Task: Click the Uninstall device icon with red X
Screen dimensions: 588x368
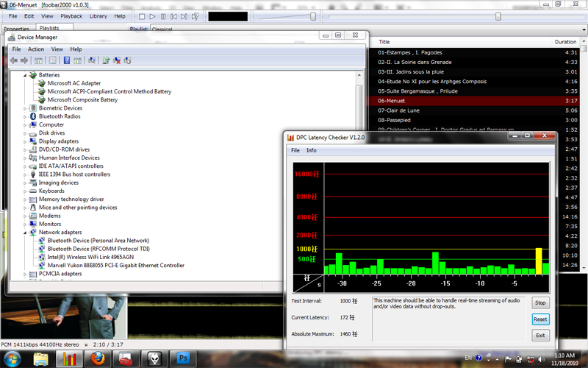Action: click(x=117, y=60)
